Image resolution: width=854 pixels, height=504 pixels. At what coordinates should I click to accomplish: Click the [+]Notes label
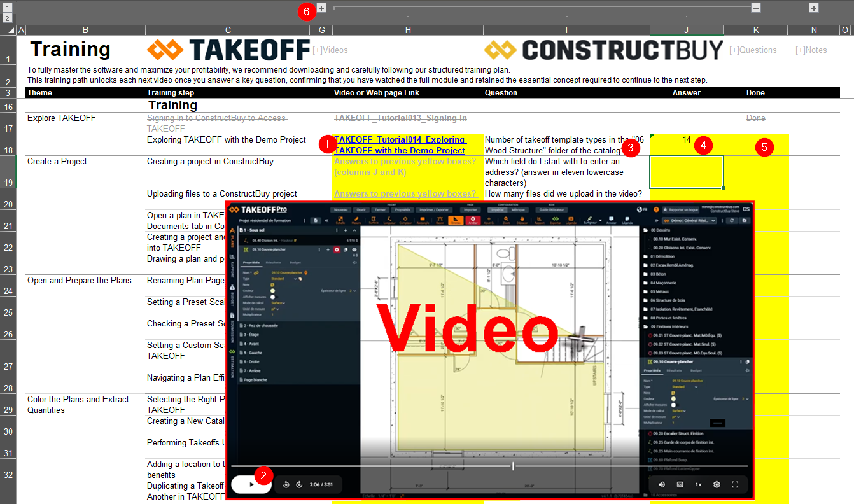811,50
